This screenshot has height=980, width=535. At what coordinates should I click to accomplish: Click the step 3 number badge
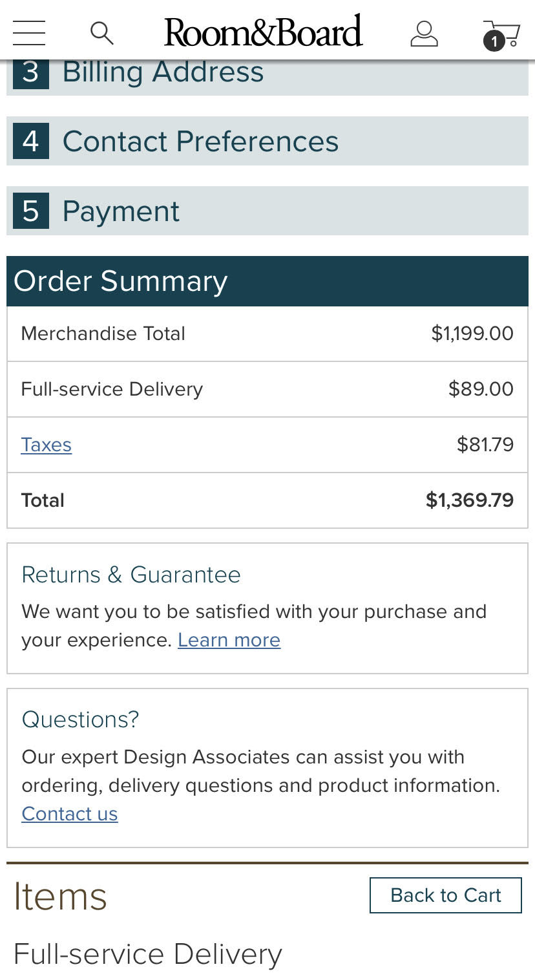[31, 72]
